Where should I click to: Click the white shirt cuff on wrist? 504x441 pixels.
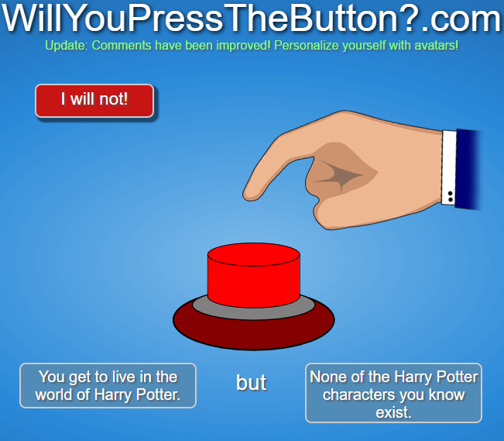448,167
